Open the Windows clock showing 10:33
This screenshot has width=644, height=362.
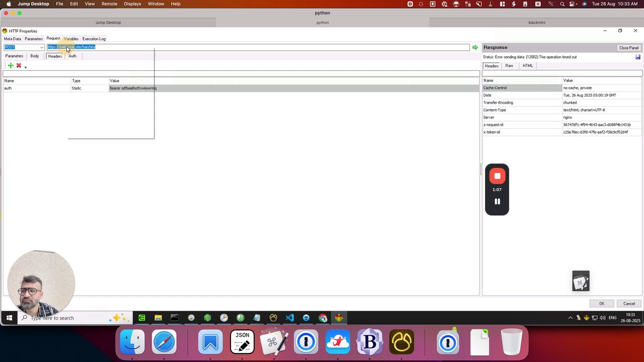click(630, 318)
